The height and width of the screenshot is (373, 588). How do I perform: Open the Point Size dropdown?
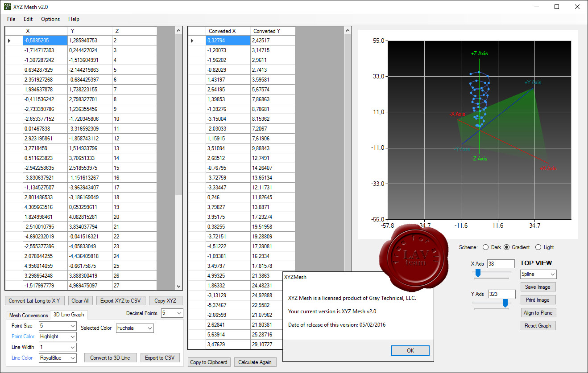point(58,326)
